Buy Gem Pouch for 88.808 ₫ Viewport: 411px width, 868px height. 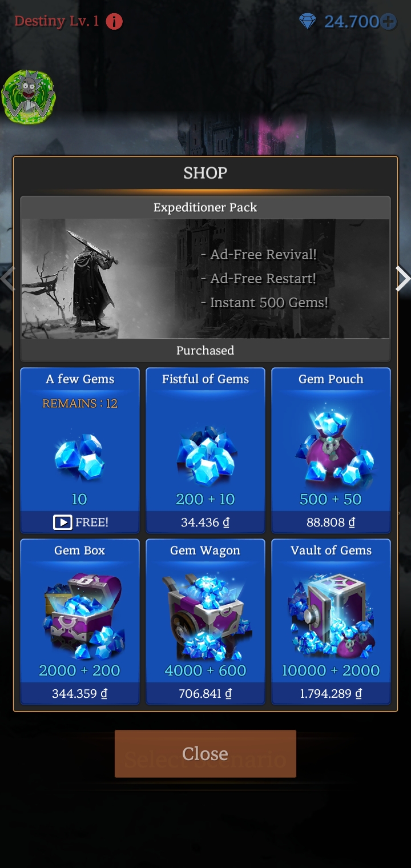(x=331, y=522)
